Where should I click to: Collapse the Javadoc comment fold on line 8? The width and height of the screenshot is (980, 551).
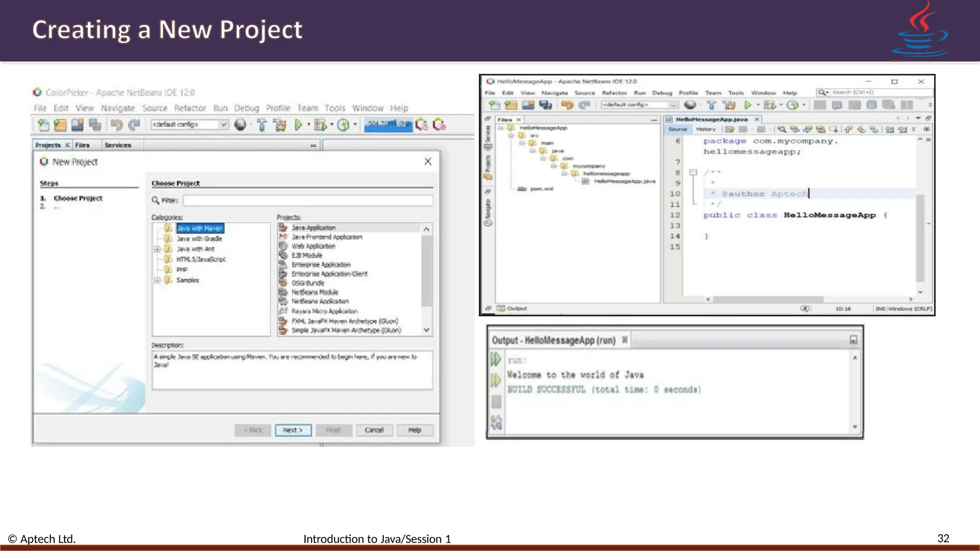click(x=693, y=172)
